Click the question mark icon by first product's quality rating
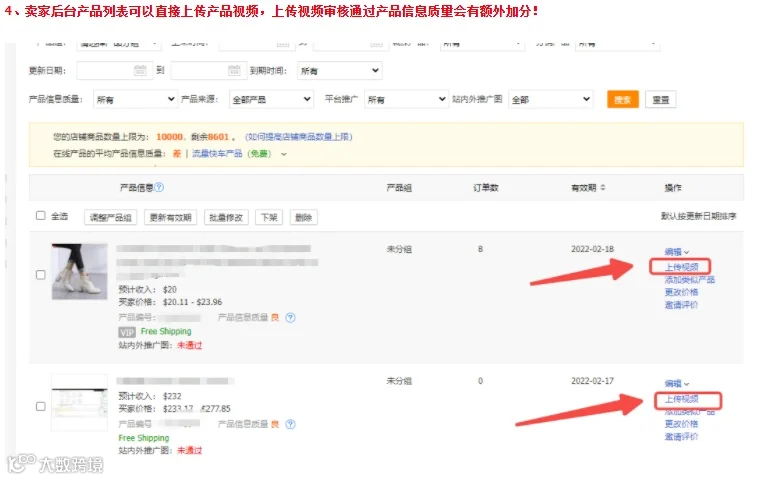This screenshot has height=480, width=781. point(290,317)
